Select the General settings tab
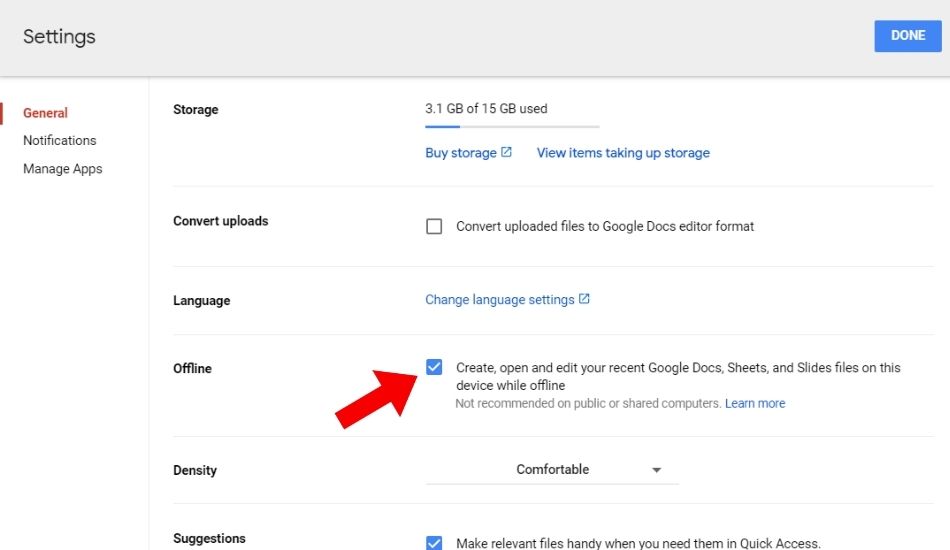The width and height of the screenshot is (950, 550). 45,113
